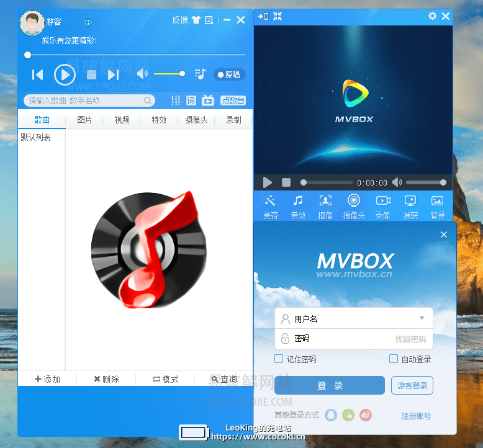Click the shrink view icon in video panel
The height and width of the screenshot is (448, 483).
[x=278, y=16]
